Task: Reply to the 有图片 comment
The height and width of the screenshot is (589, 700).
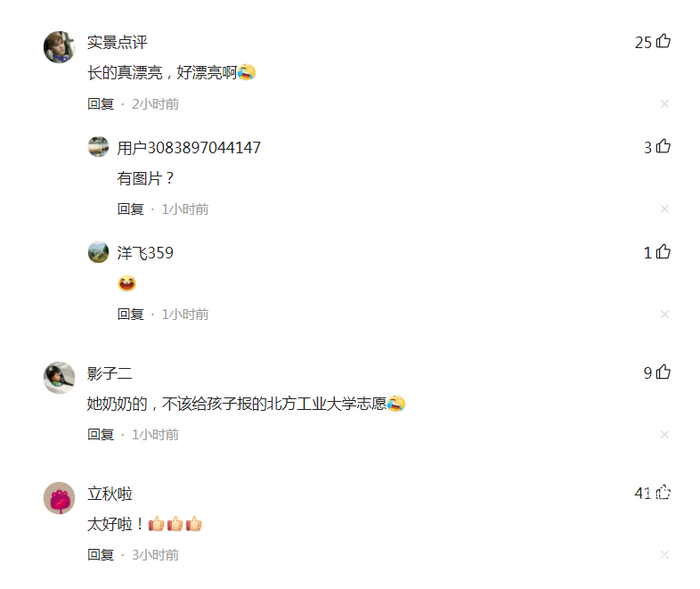Action: coord(130,209)
